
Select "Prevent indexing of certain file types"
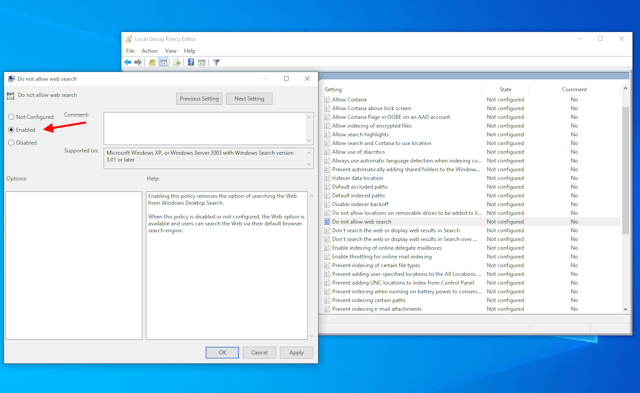[376, 265]
